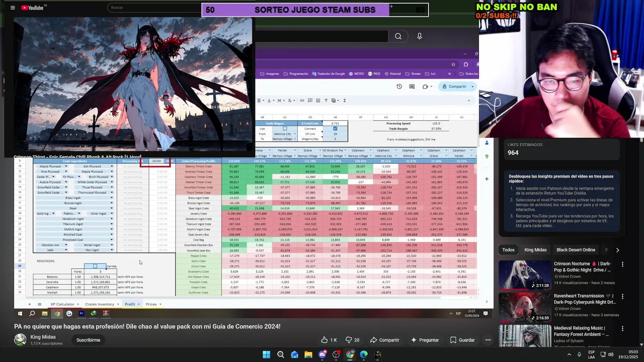The image size is (644, 362).
Task: Open Microsoft Edge from the Windows taskbar
Action: click(x=364, y=354)
